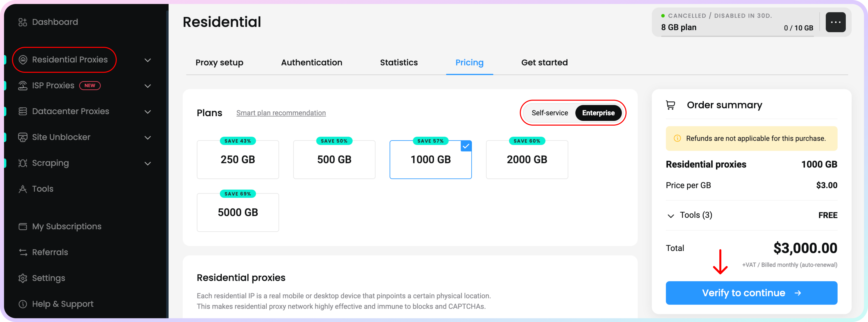Image resolution: width=868 pixels, height=322 pixels.
Task: Expand the Residential Proxies chevron
Action: tap(148, 60)
